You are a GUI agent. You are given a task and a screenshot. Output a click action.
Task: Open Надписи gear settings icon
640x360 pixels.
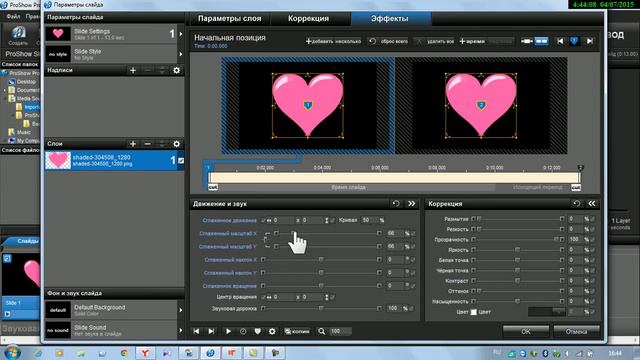click(176, 71)
